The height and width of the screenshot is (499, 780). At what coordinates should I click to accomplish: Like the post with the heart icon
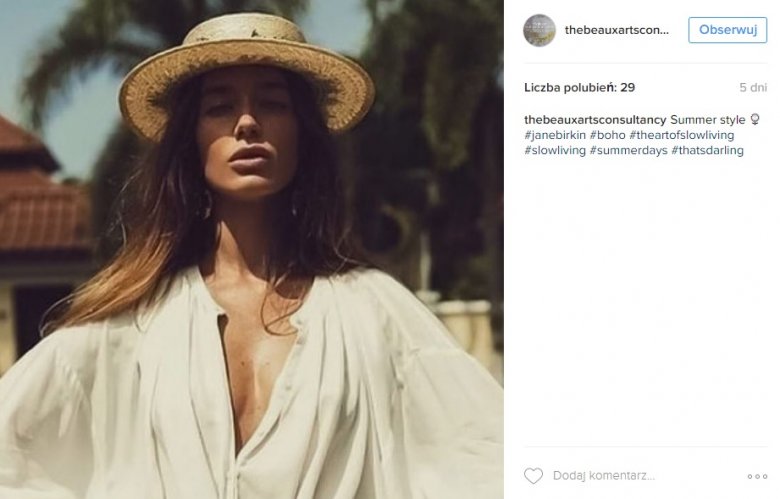coord(534,476)
